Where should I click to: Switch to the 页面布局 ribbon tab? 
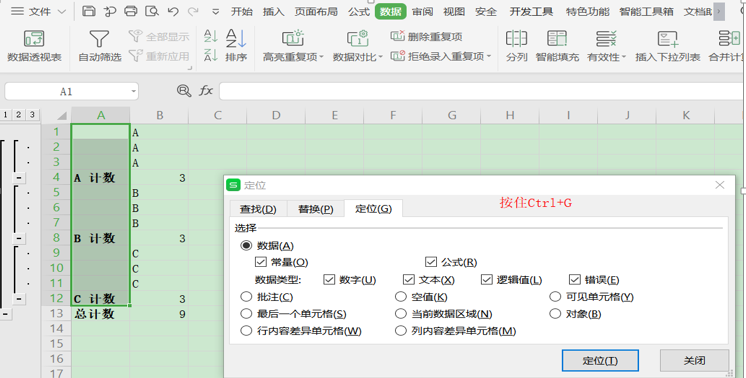tap(316, 11)
